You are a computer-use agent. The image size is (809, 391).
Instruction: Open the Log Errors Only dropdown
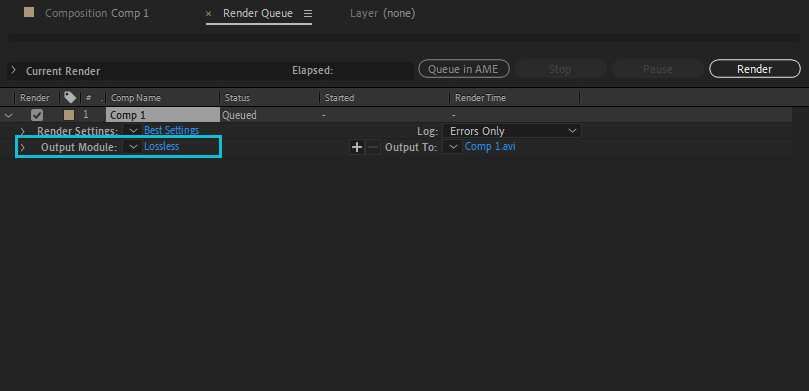coord(512,131)
